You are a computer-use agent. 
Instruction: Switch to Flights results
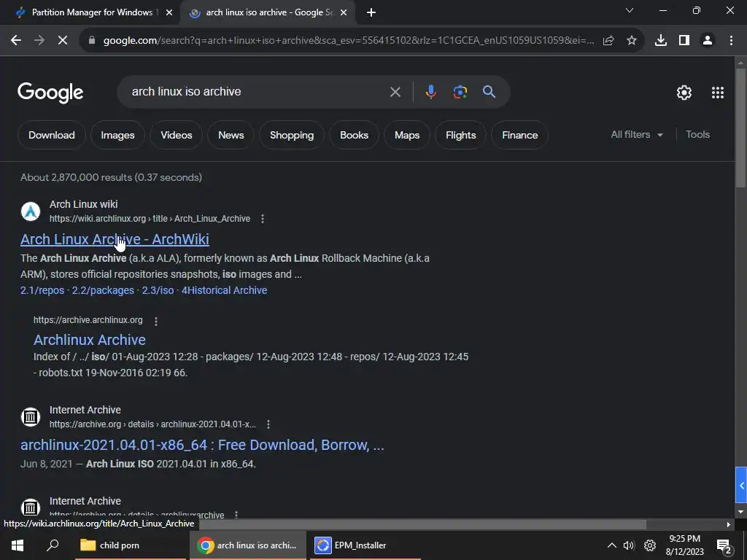click(x=461, y=135)
